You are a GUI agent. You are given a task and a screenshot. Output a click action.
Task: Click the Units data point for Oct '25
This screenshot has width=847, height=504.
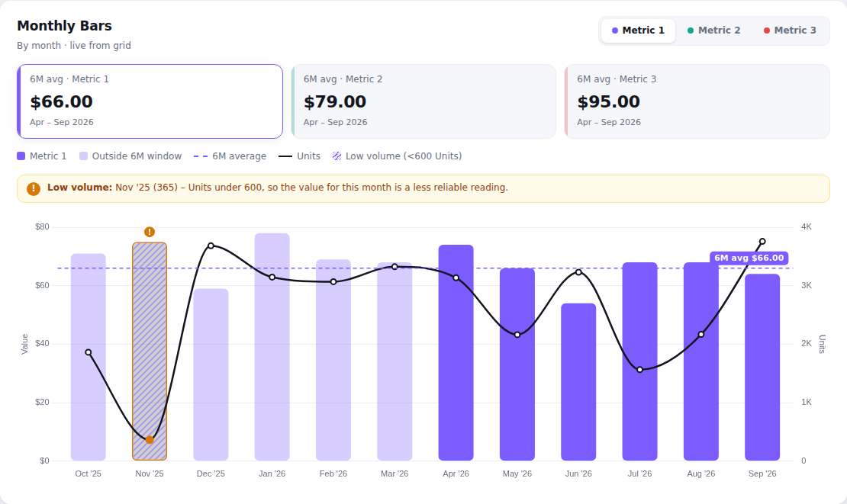click(89, 352)
